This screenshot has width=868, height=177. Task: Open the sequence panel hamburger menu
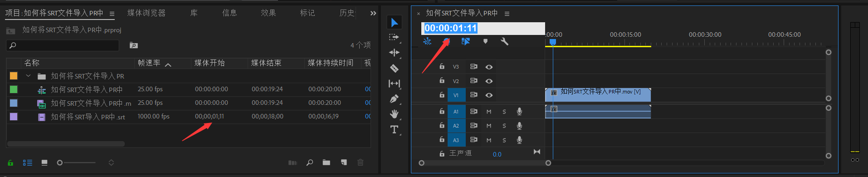click(x=507, y=14)
